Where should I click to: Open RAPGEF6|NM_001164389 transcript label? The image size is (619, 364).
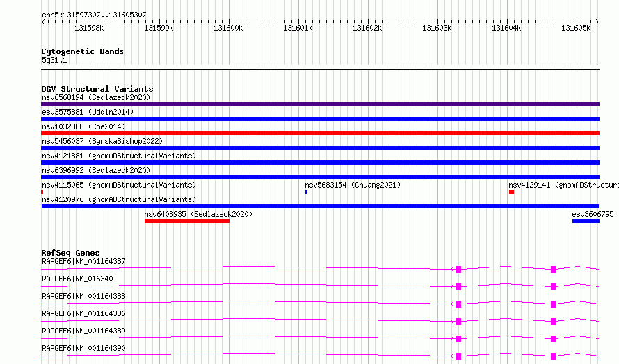coord(83,331)
